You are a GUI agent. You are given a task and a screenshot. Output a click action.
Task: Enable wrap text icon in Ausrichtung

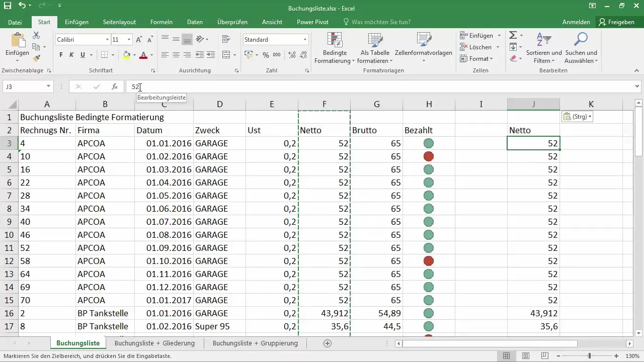click(226, 39)
